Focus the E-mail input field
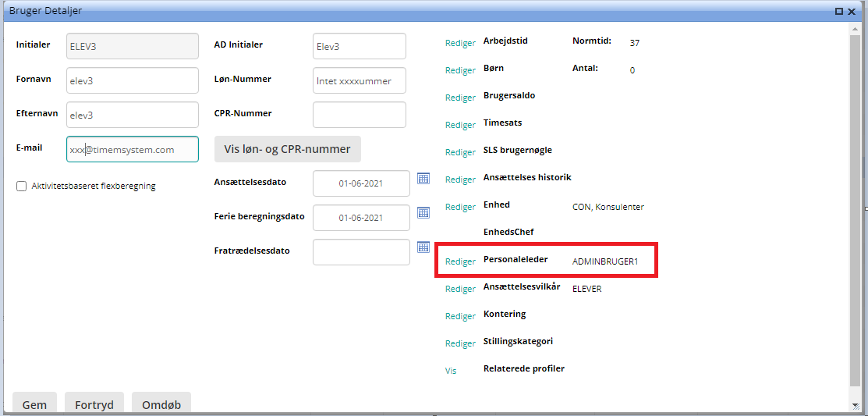 (x=133, y=149)
